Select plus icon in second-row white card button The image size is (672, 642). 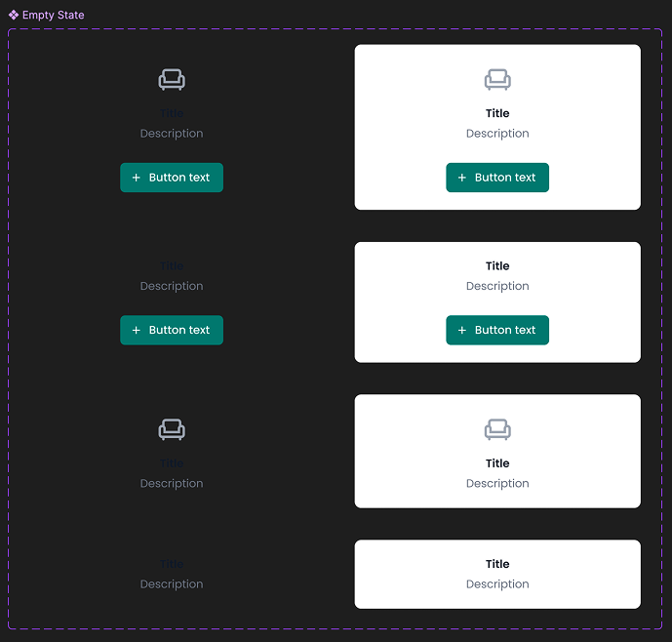pyautogui.click(x=462, y=330)
